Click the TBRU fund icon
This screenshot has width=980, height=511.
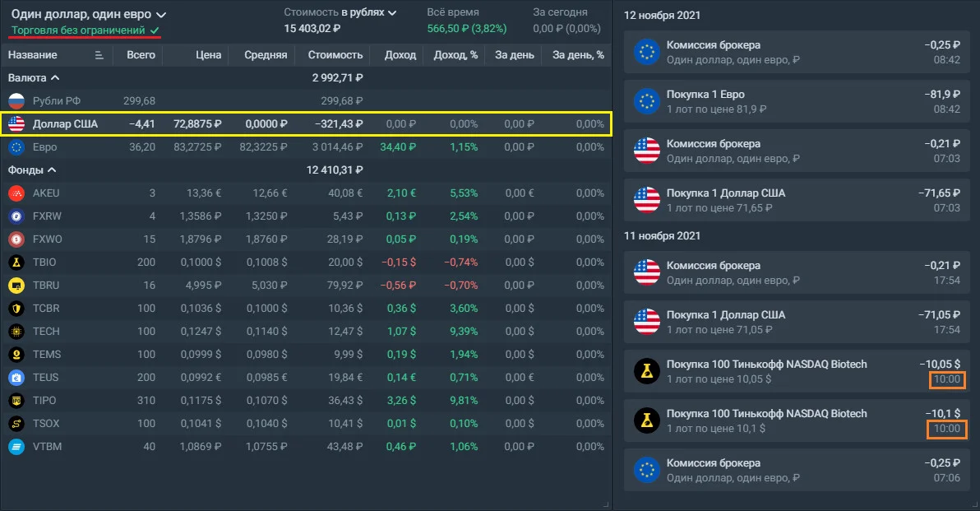pyautogui.click(x=16, y=286)
